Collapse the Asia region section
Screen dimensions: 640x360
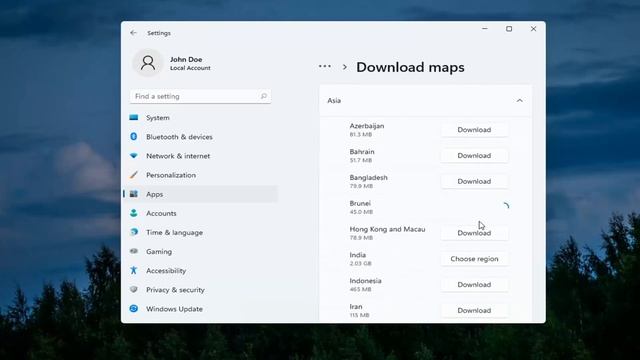tap(519, 100)
